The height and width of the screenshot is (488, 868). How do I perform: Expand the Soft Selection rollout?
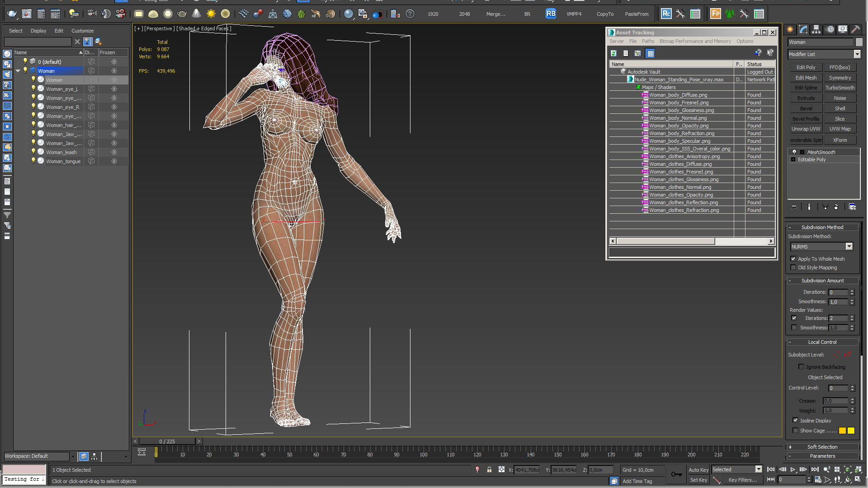point(822,447)
